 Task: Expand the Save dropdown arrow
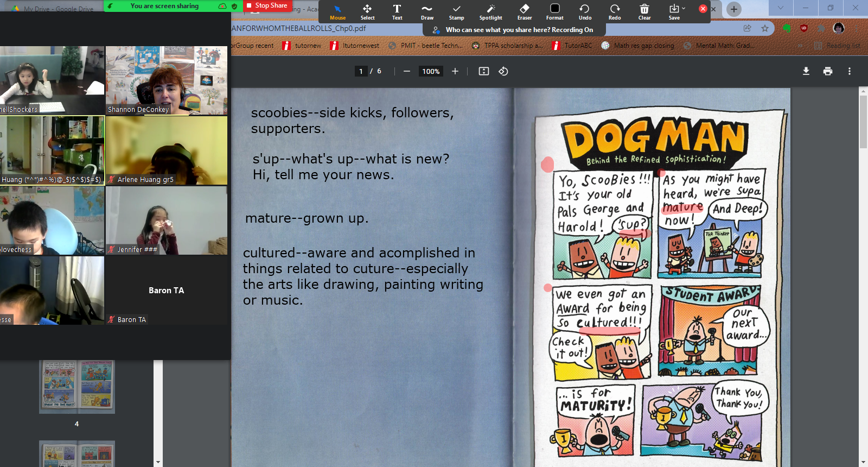(684, 8)
